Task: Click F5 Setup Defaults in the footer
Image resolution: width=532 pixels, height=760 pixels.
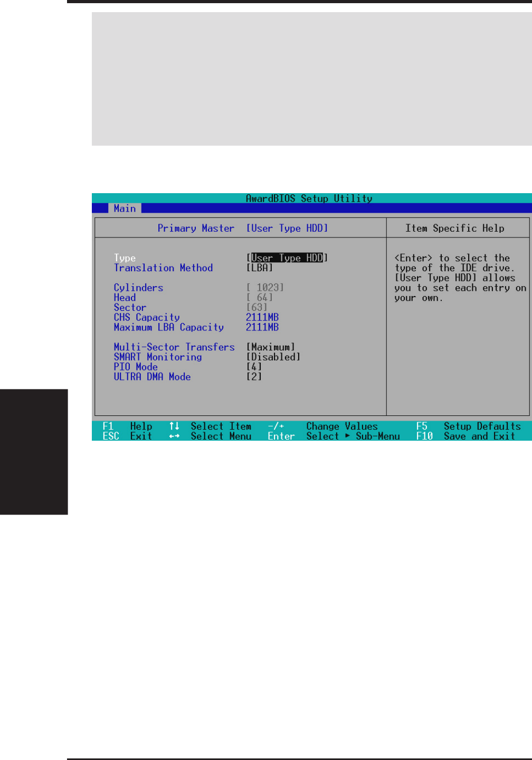Action: pos(468,426)
